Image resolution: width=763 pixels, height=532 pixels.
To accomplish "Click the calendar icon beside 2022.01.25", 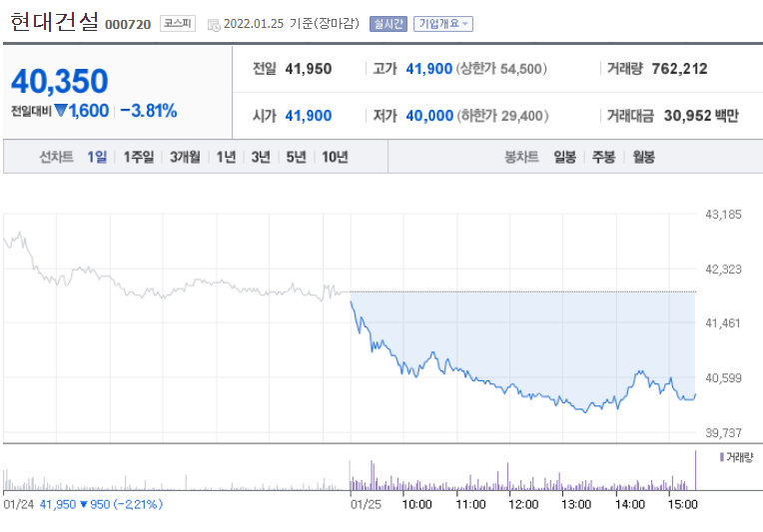I will pos(214,25).
